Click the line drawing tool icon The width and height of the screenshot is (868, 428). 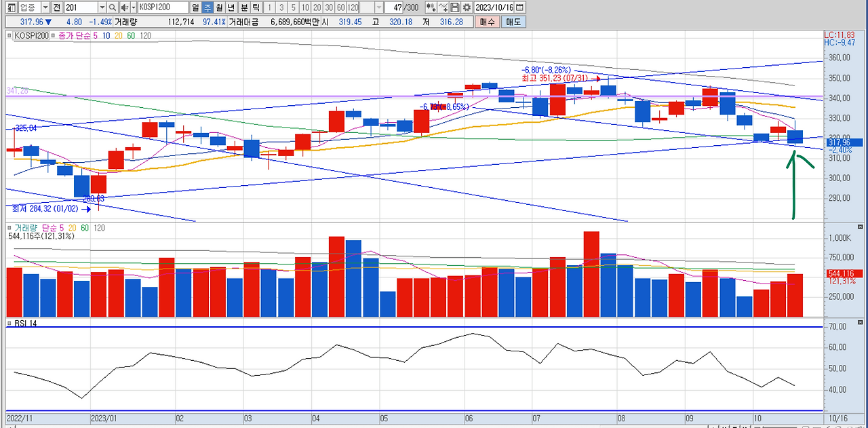[443, 7]
